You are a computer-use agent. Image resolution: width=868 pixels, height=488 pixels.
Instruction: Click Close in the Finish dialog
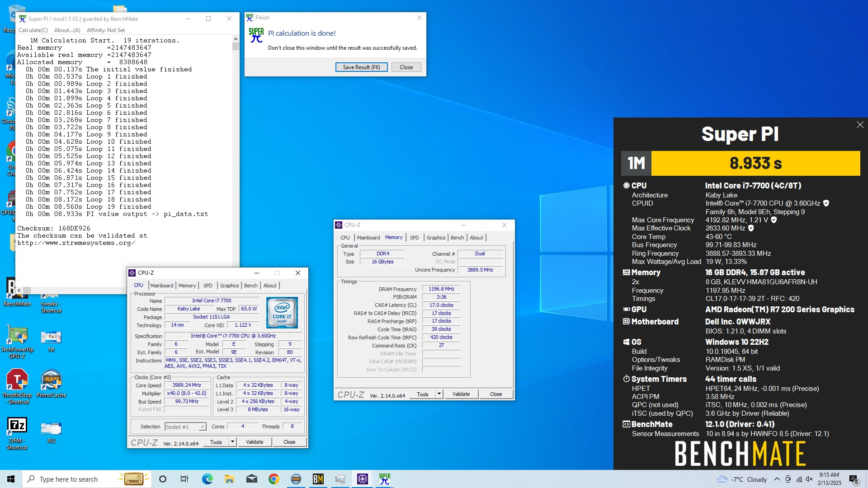[x=406, y=67]
